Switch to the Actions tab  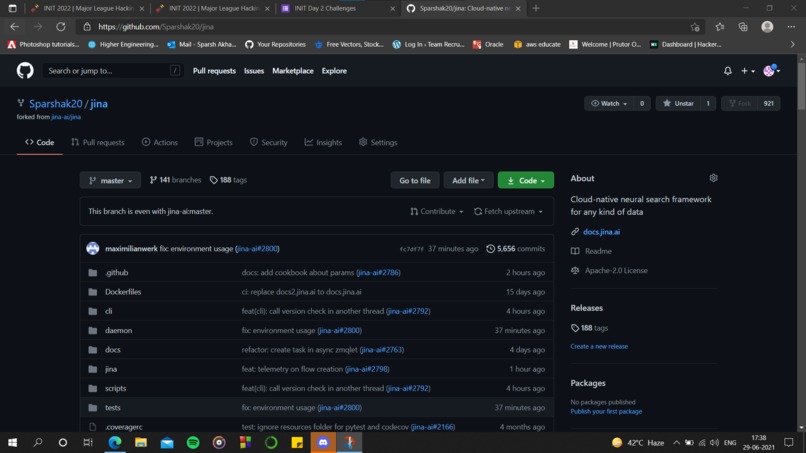[160, 142]
